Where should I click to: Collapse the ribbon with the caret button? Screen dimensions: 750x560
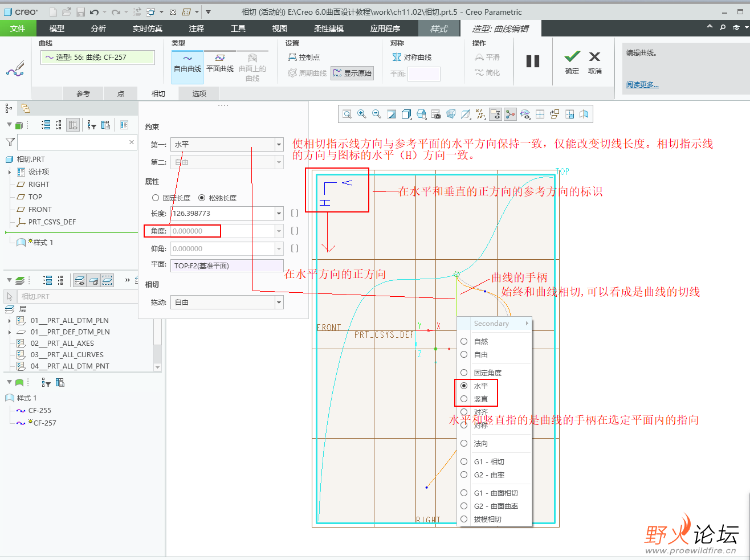[x=710, y=27]
